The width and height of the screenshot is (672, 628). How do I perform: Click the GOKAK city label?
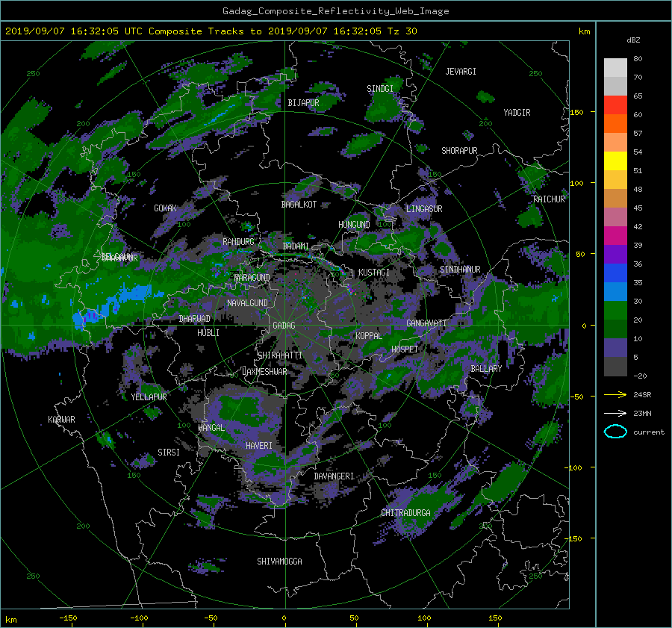(x=166, y=208)
